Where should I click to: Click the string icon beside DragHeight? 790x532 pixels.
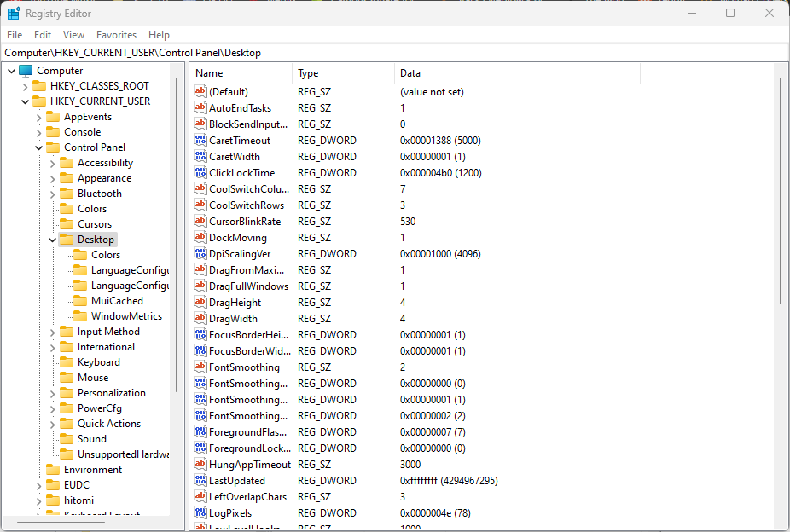[200, 302]
